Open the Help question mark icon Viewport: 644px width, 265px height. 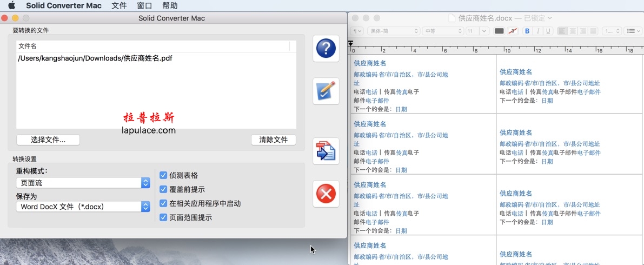click(x=326, y=49)
